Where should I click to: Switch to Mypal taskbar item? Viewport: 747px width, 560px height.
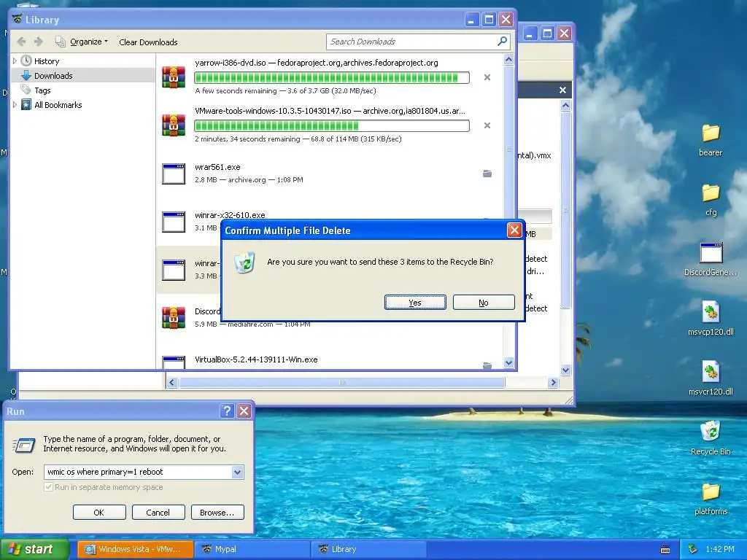tap(252, 549)
